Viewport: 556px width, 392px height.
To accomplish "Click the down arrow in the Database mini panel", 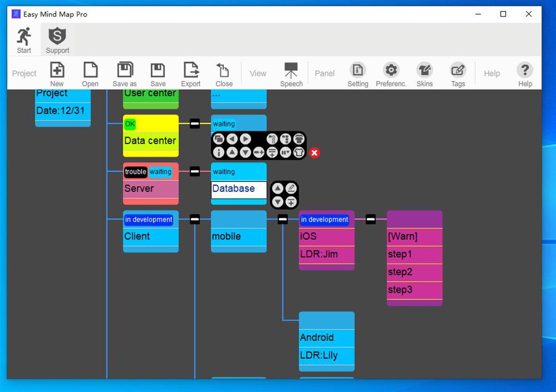I will pyautogui.click(x=278, y=202).
